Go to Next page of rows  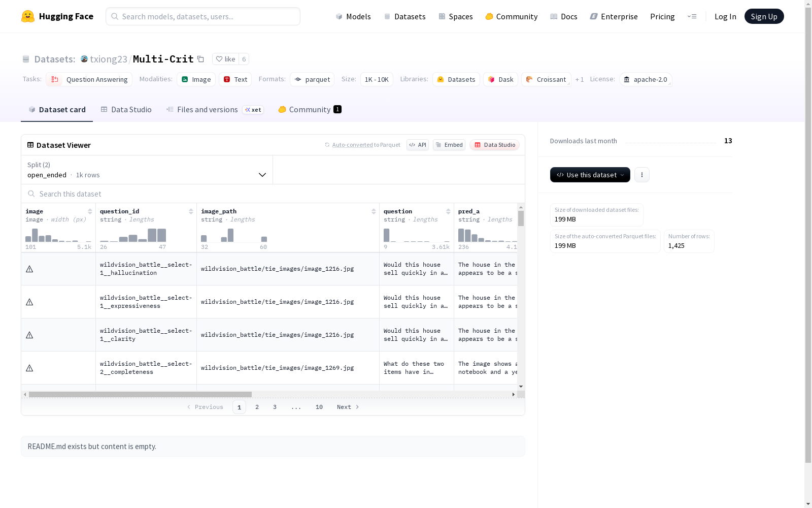348,407
